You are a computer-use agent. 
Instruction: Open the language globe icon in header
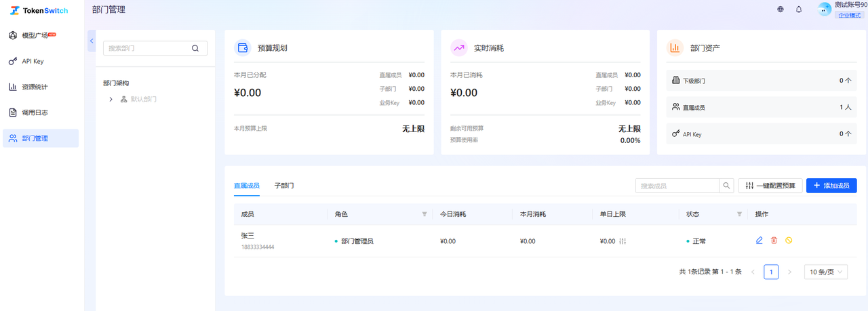pyautogui.click(x=781, y=9)
